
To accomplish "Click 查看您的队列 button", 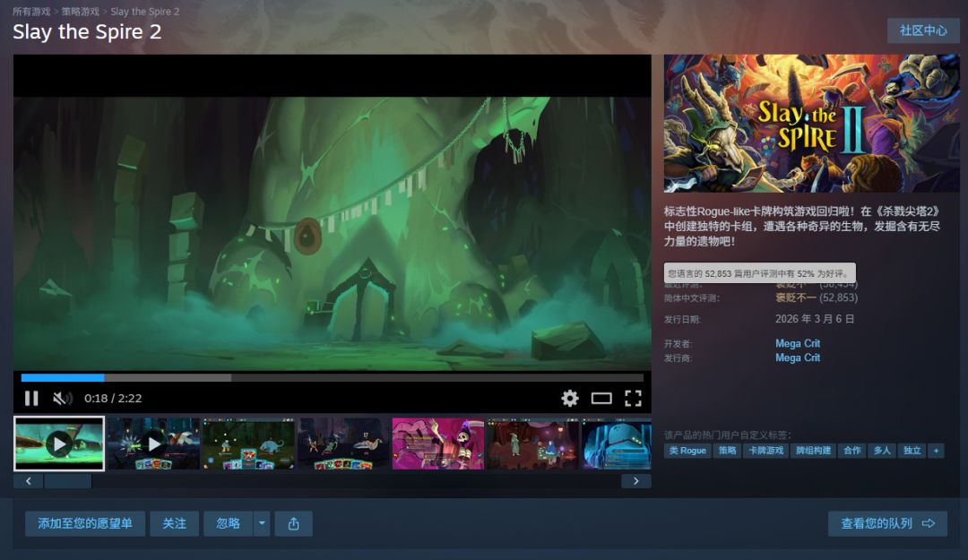I will click(x=887, y=523).
